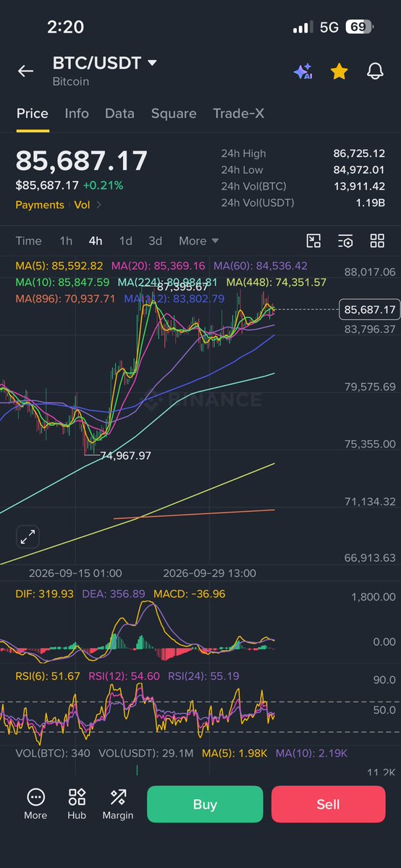This screenshot has width=401, height=868.
Task: Open the AI sparkle assistant icon
Action: tap(303, 72)
